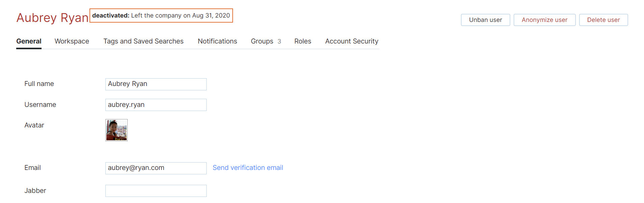
Task: Click the deactivated status badge
Action: 161,16
